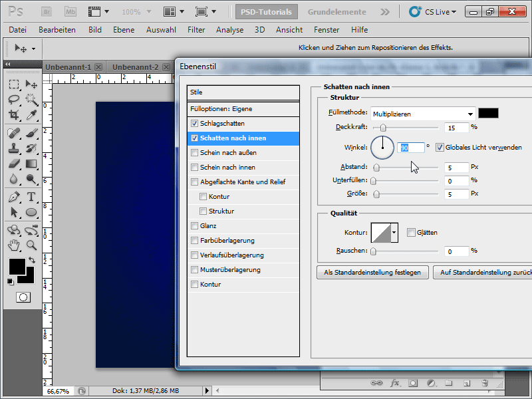532x399 pixels.
Task: Select the Path Selection tool
Action: click(x=14, y=212)
